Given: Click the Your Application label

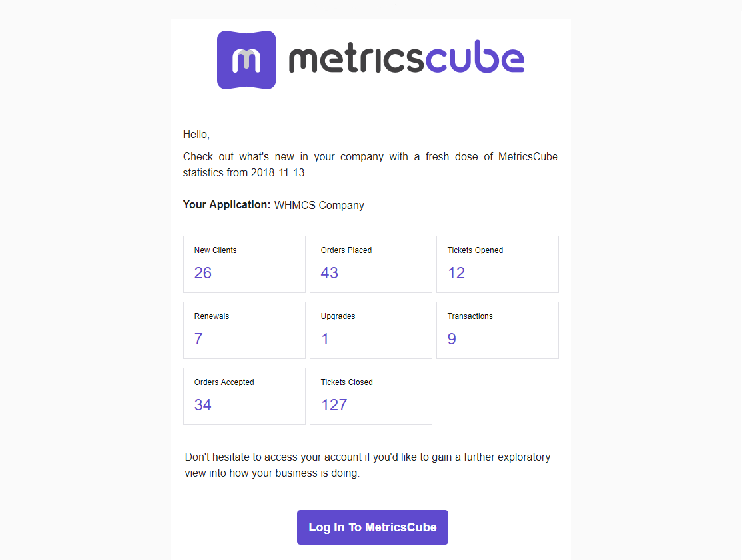Looking at the screenshot, I should pyautogui.click(x=226, y=205).
